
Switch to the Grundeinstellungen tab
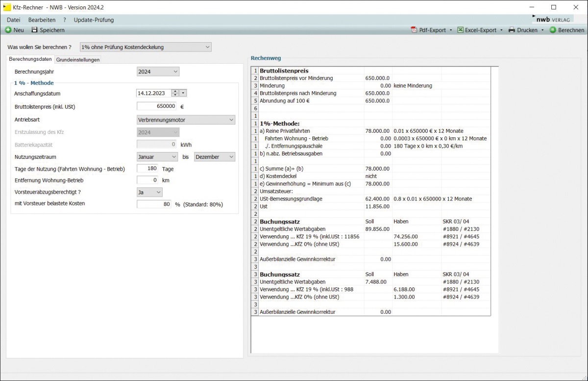(78, 60)
